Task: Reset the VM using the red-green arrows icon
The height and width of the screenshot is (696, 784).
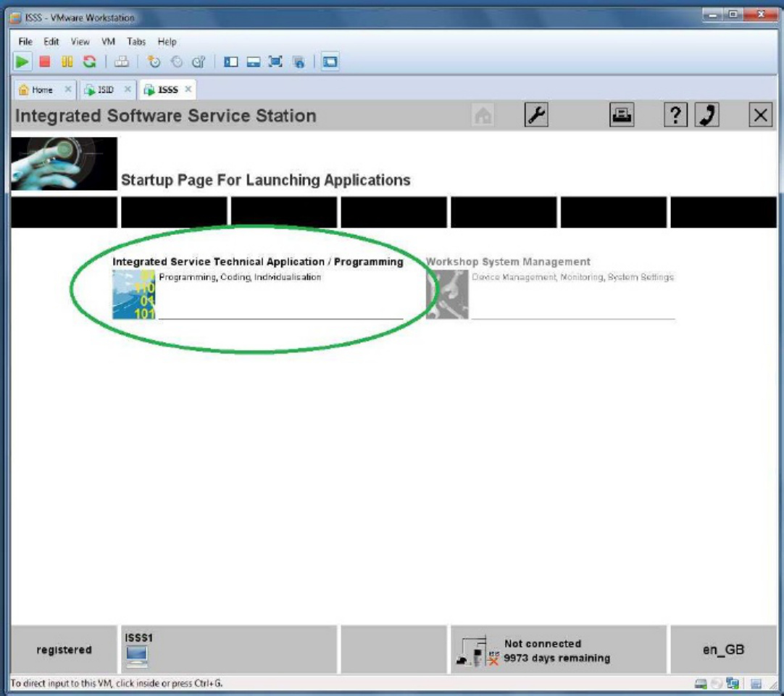Action: point(90,62)
